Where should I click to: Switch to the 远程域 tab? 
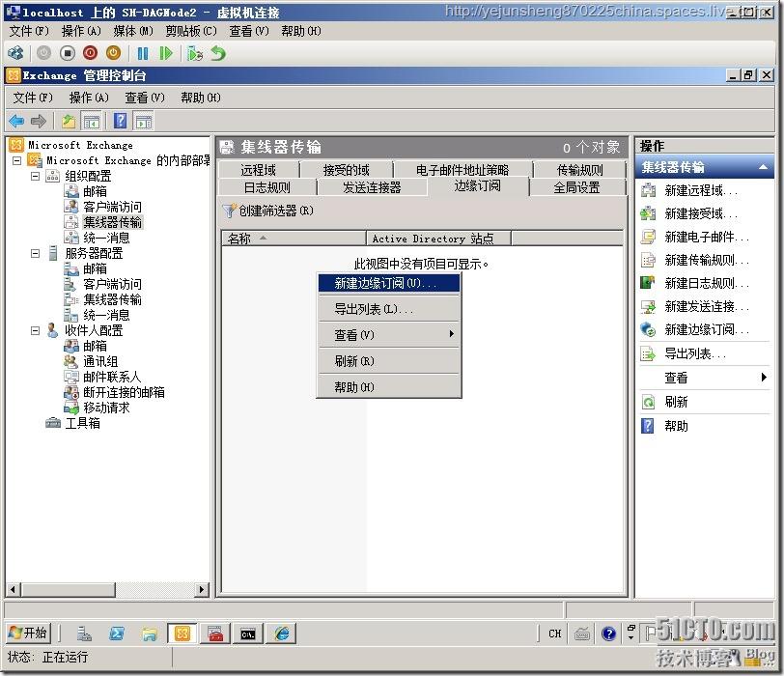coord(259,170)
